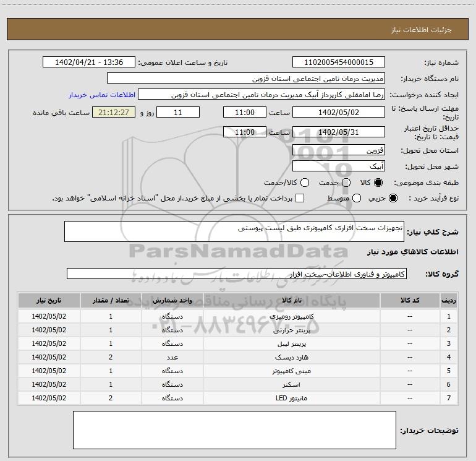Image resolution: width=476 pixels, height=461 pixels.
Task: Click quantity 2 in the هارد دیسک row
Action: coord(111,357)
